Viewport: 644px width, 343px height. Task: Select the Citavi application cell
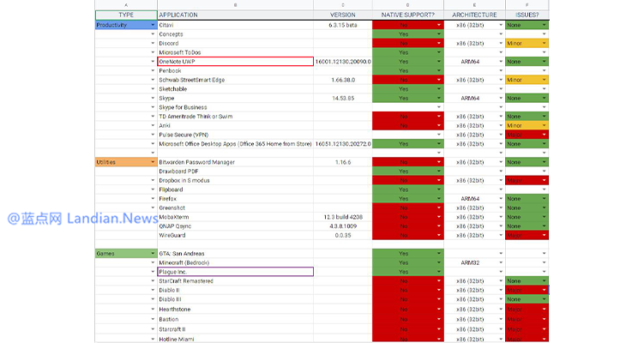click(x=235, y=25)
